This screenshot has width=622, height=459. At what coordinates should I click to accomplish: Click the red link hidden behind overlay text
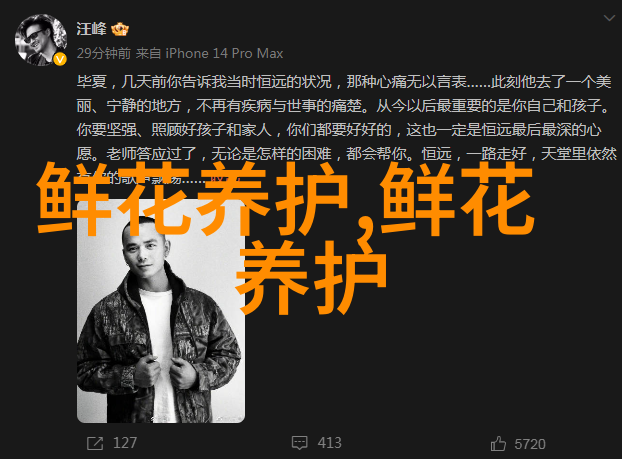pyautogui.click(x=217, y=179)
